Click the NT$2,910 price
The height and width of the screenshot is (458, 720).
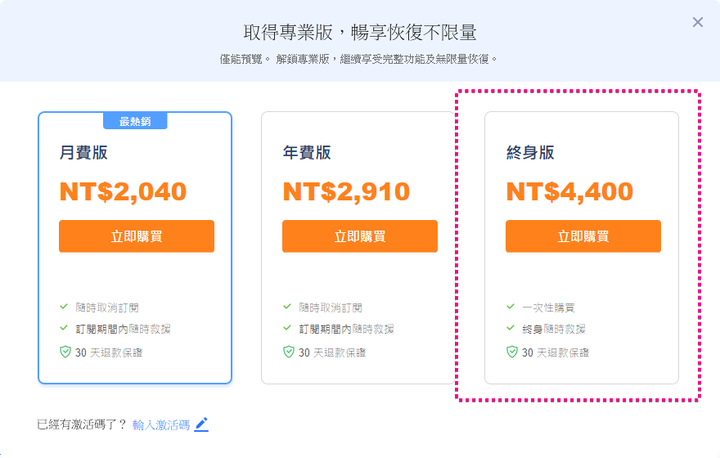(346, 192)
